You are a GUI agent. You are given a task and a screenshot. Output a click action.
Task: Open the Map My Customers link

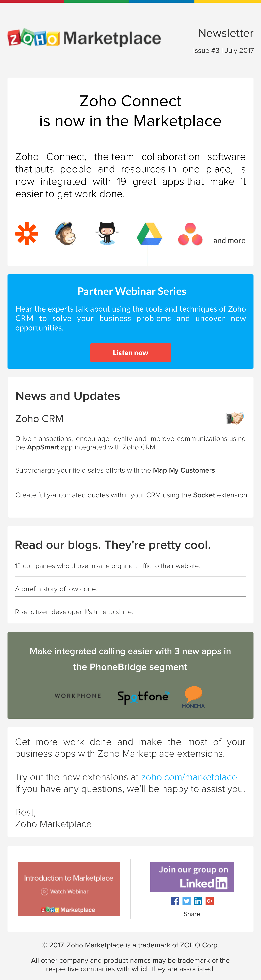pos(184,470)
